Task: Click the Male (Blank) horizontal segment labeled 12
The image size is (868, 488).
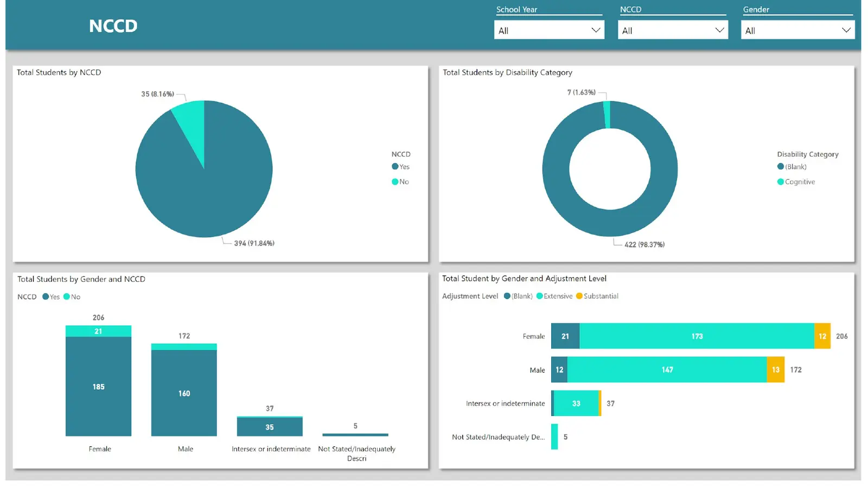Action: pyautogui.click(x=559, y=370)
